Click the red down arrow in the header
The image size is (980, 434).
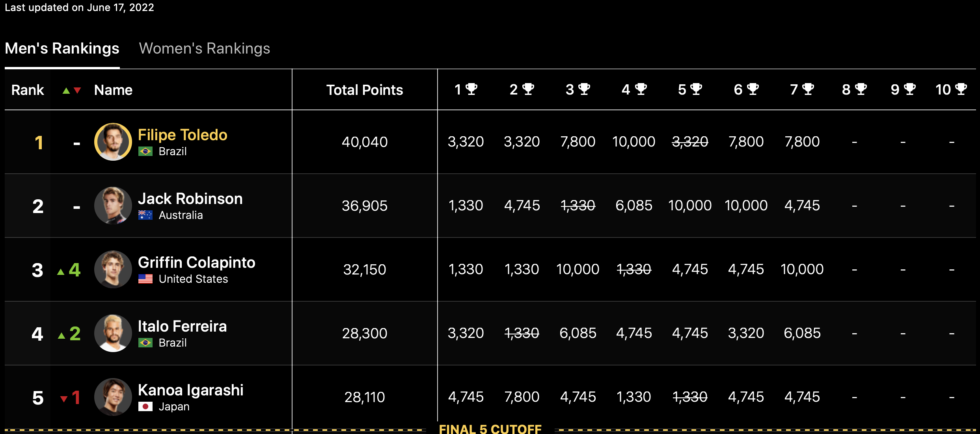77,91
